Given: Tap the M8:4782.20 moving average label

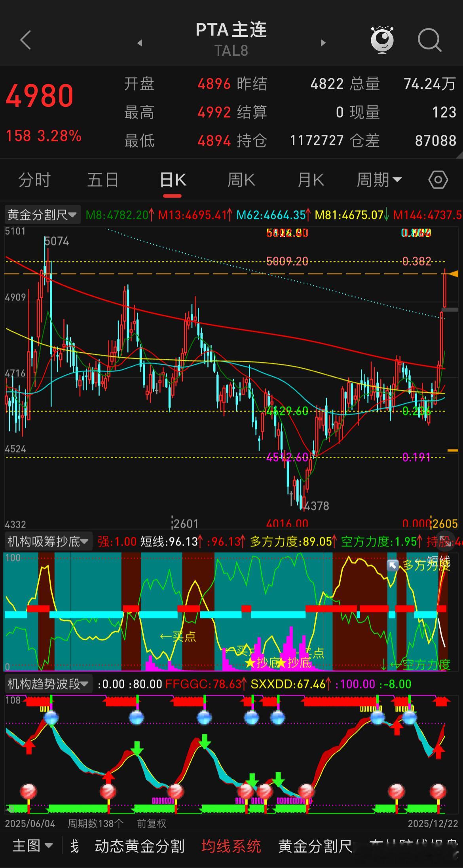Looking at the screenshot, I should [x=120, y=215].
